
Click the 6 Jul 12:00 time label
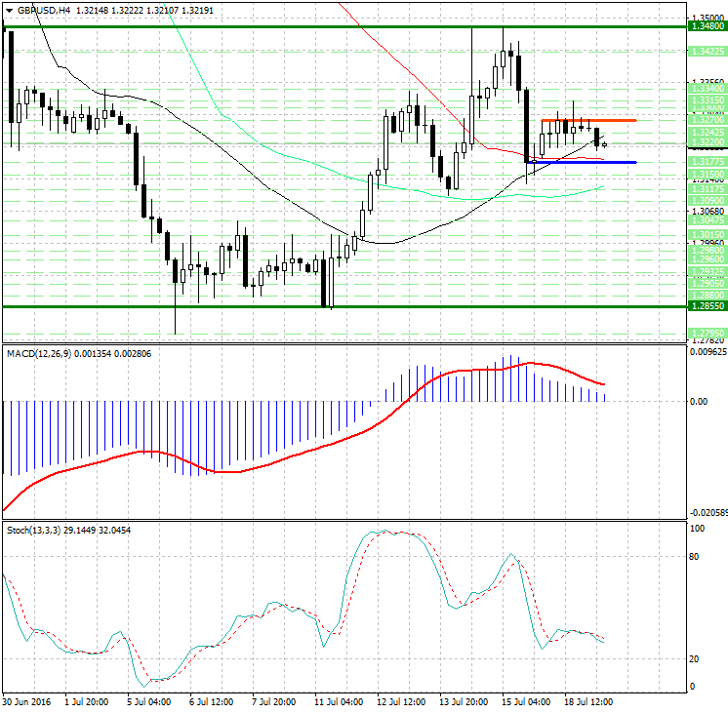211,701
